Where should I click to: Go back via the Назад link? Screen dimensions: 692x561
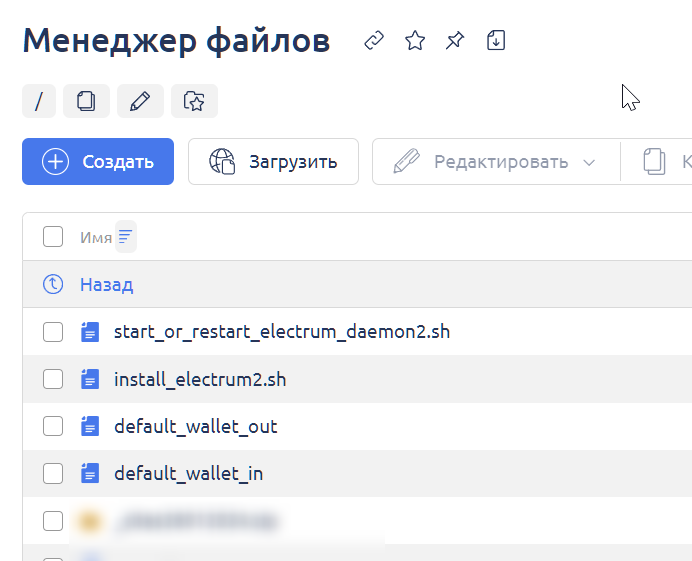click(106, 285)
